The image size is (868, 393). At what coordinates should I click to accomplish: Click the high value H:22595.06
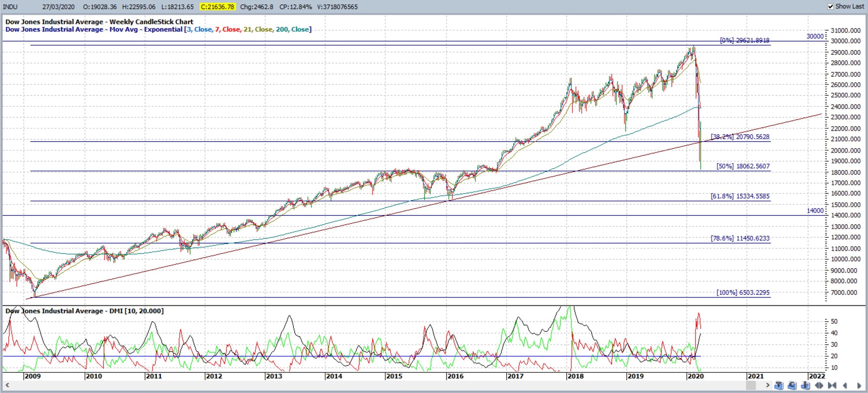[x=139, y=7]
